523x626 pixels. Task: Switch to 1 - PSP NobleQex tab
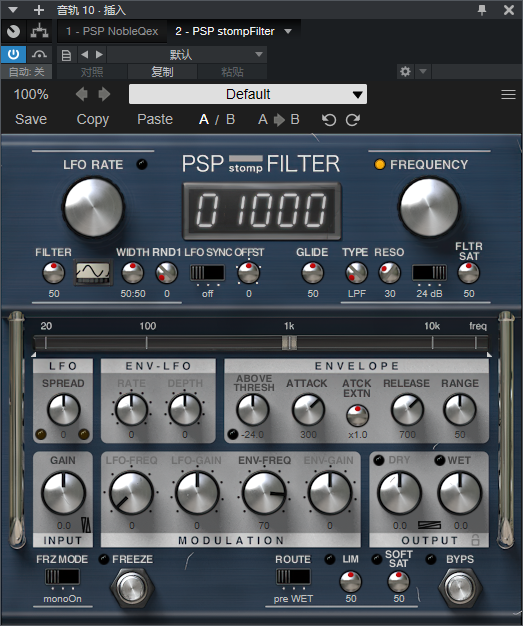(x=112, y=31)
